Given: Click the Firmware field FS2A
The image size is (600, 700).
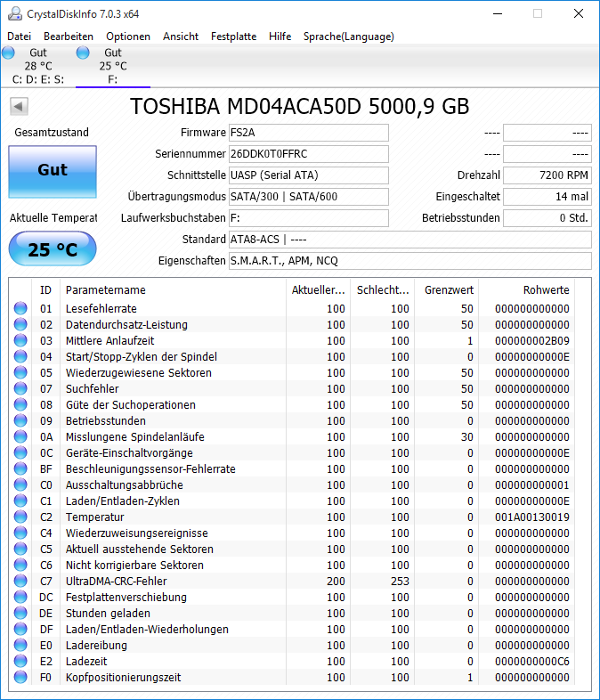Looking at the screenshot, I should (309, 133).
